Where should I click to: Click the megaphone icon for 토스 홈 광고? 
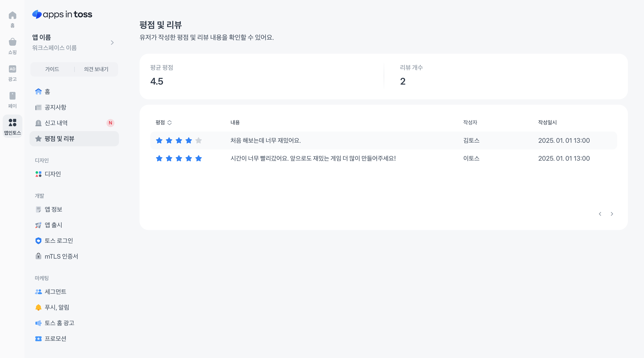[38, 323]
